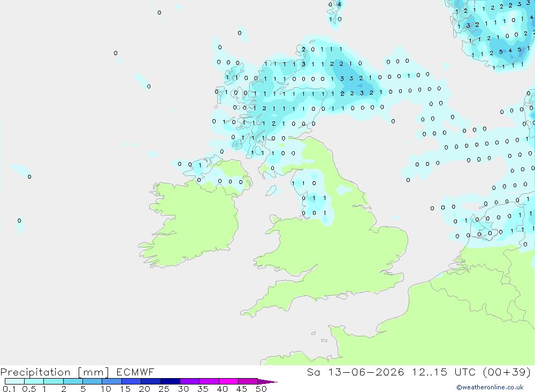This screenshot has width=535, height=392.
Task: Click the 25–30 mm navy legend swatch
Action: click(x=170, y=381)
